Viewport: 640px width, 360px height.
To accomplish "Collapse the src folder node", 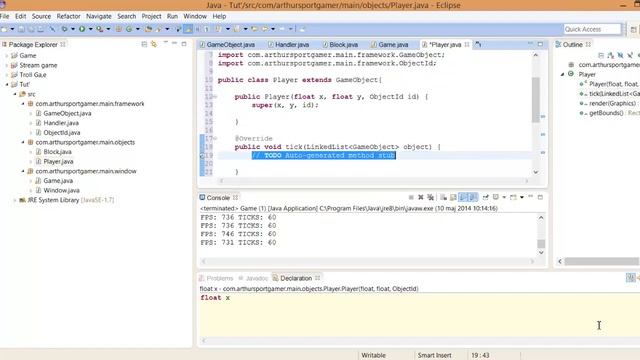I will coord(15,94).
